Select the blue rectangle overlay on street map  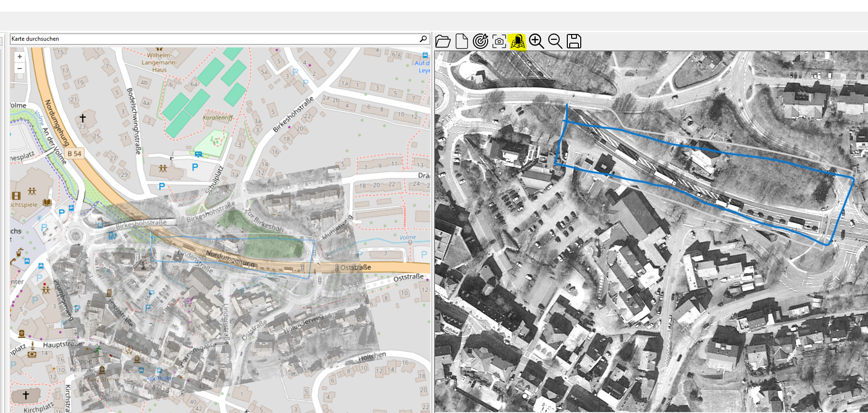pyautogui.click(x=233, y=253)
